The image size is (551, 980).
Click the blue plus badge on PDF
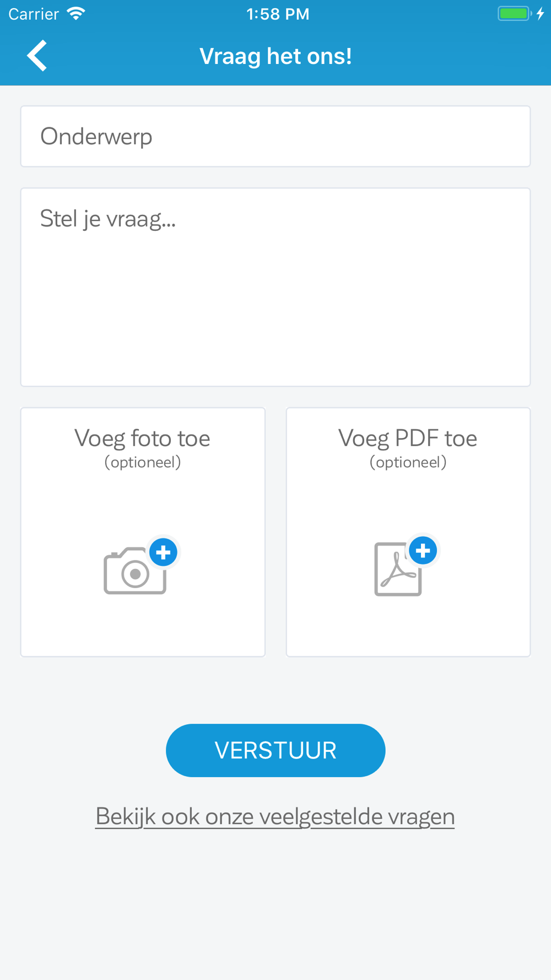coord(423,551)
